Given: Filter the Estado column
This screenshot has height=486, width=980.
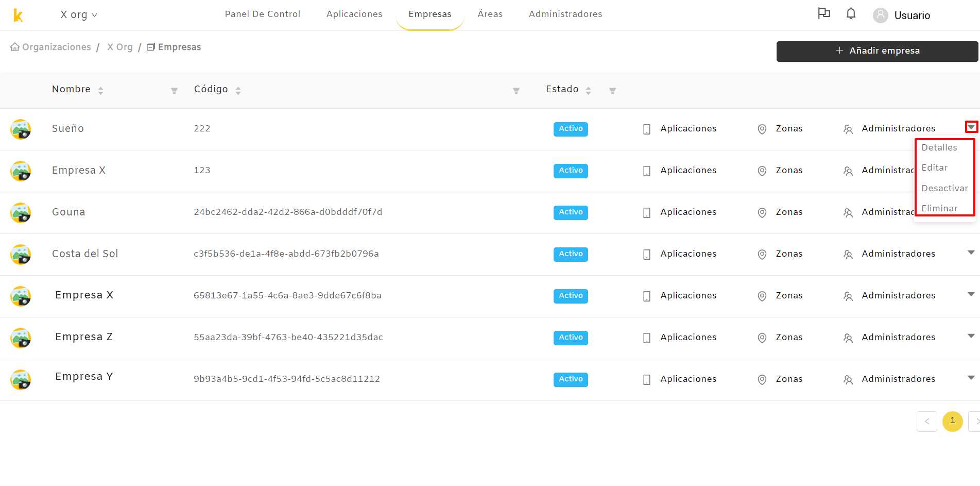Looking at the screenshot, I should click(612, 91).
